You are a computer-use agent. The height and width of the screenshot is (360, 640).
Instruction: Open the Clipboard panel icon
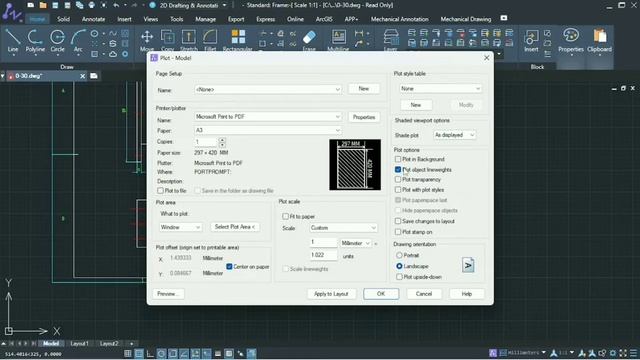[x=599, y=40]
